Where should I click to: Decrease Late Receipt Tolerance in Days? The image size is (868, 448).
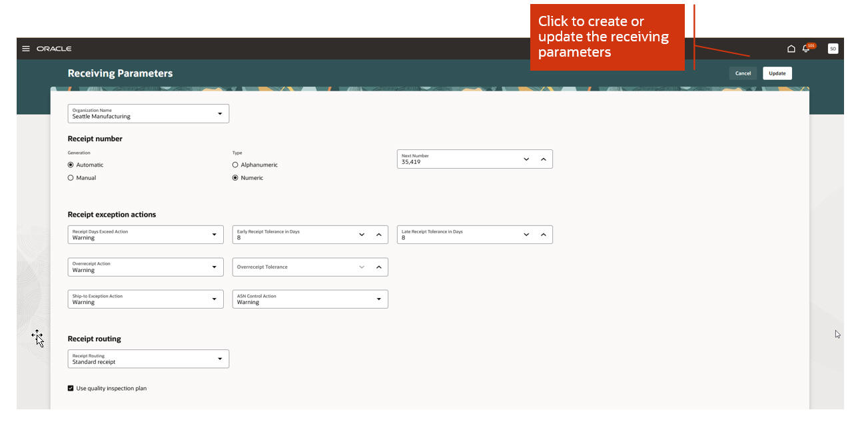point(526,235)
